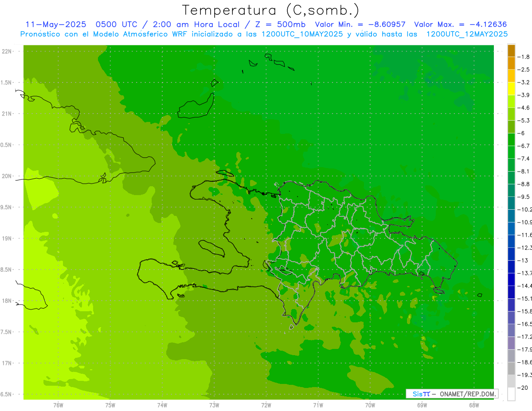Click the '-9.5' colorbar value
532x411 pixels.
pyautogui.click(x=524, y=196)
